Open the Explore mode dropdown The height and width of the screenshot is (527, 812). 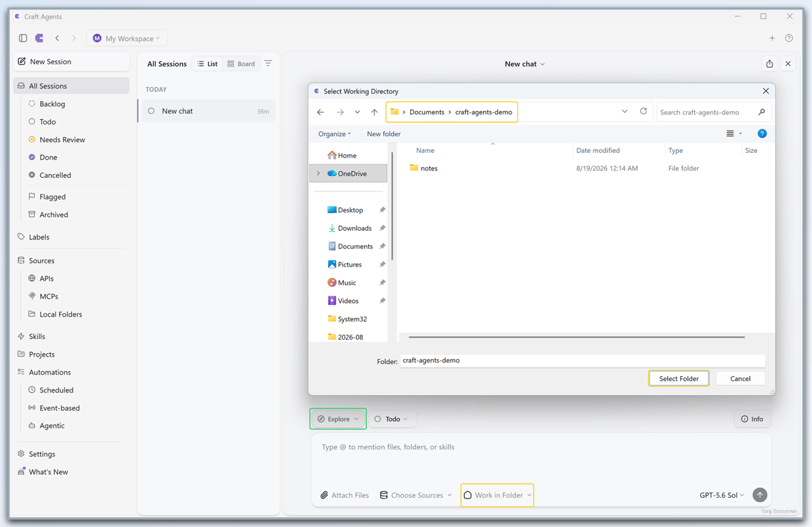(x=338, y=419)
